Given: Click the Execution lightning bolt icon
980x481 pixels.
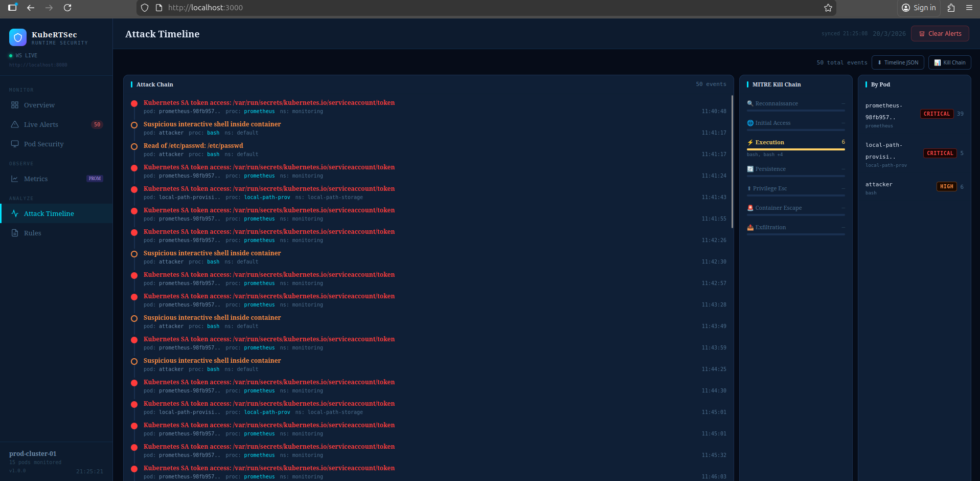Looking at the screenshot, I should [749, 142].
